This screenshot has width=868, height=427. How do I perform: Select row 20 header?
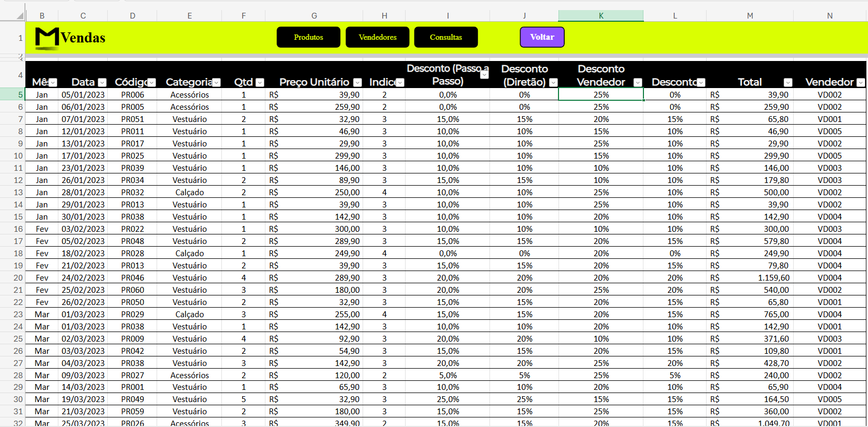coord(12,277)
